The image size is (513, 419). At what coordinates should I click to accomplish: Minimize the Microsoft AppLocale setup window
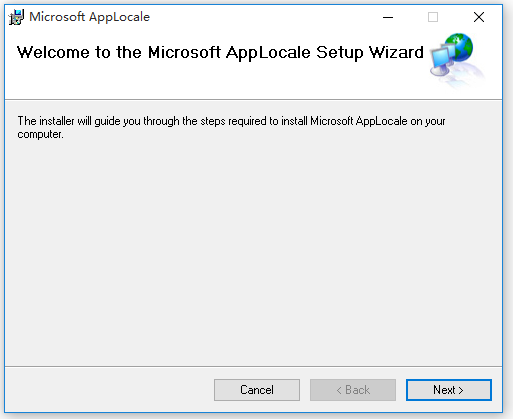point(388,17)
